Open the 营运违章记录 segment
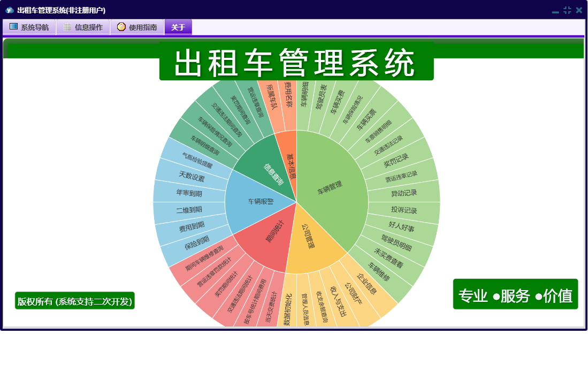The image size is (588, 387). [401, 176]
